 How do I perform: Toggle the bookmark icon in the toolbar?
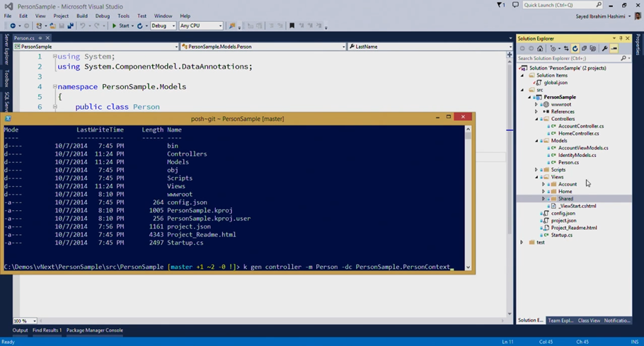click(x=292, y=26)
